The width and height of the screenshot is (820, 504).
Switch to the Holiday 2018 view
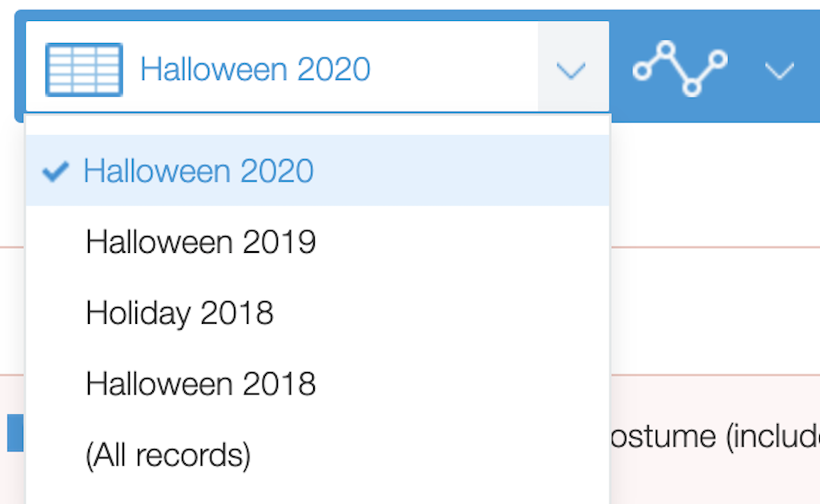tap(179, 313)
